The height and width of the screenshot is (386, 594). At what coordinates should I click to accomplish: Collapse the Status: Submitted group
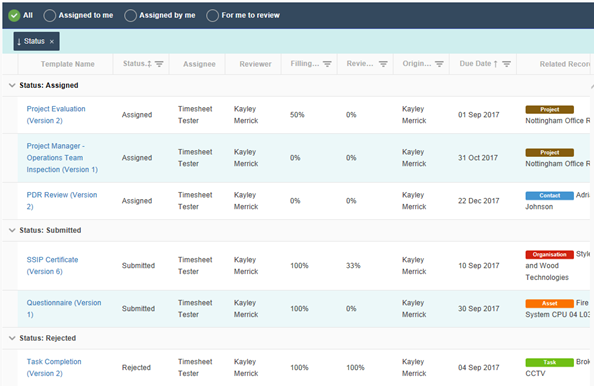coord(12,230)
